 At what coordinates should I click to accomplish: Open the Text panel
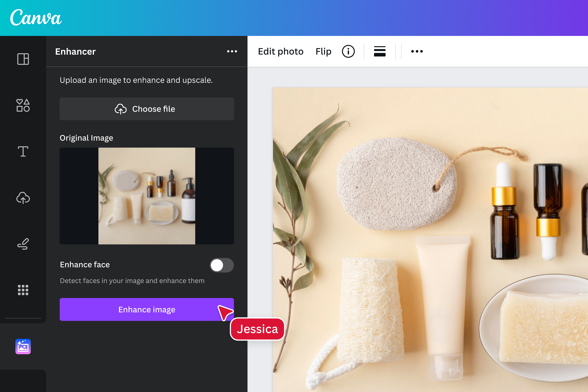pos(23,152)
